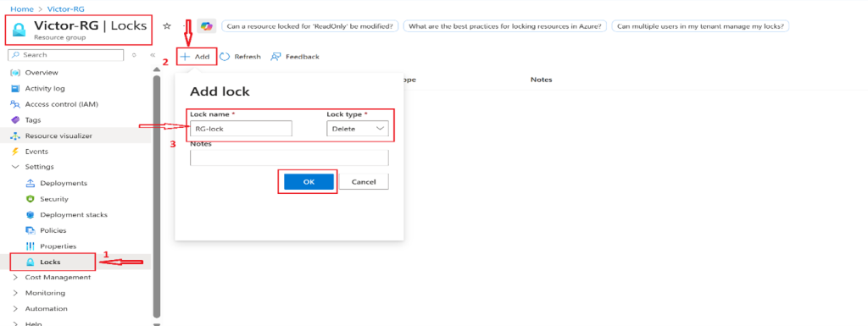Select Properties under Settings
868x326 pixels.
coord(58,246)
